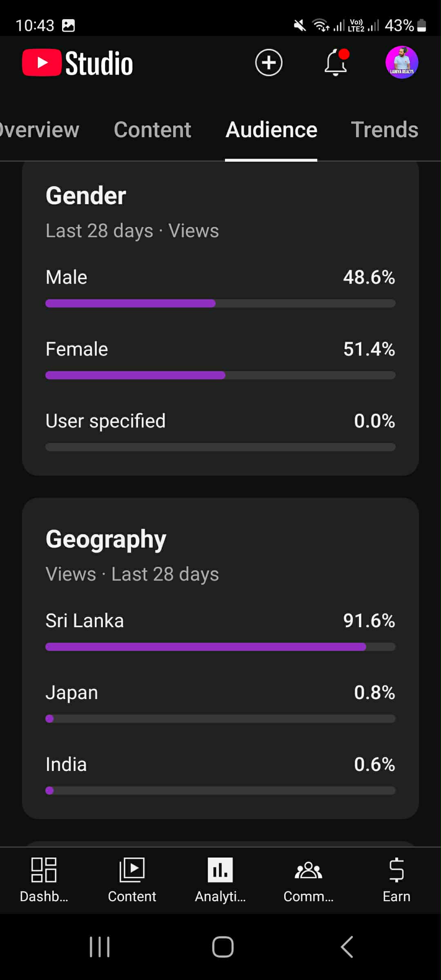Viewport: 441px width, 980px height.
Task: Open the Earn dollar tab
Action: (x=396, y=880)
